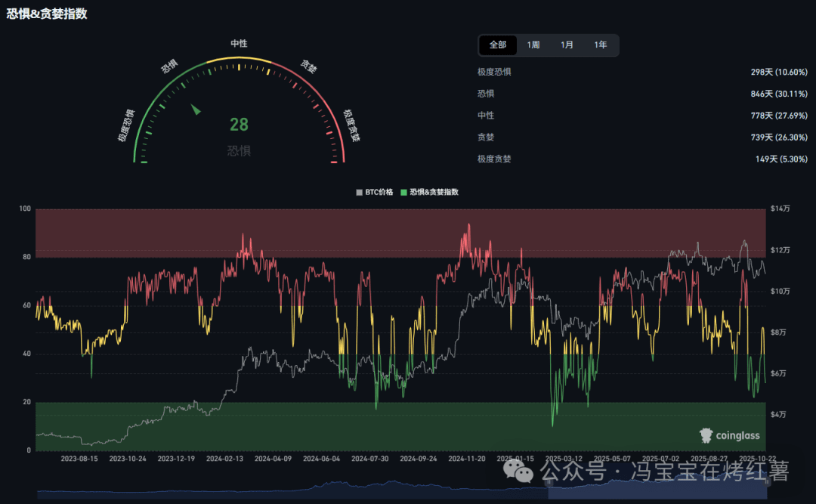
Task: Click the left handle of the range slider
Action: pos(549,483)
